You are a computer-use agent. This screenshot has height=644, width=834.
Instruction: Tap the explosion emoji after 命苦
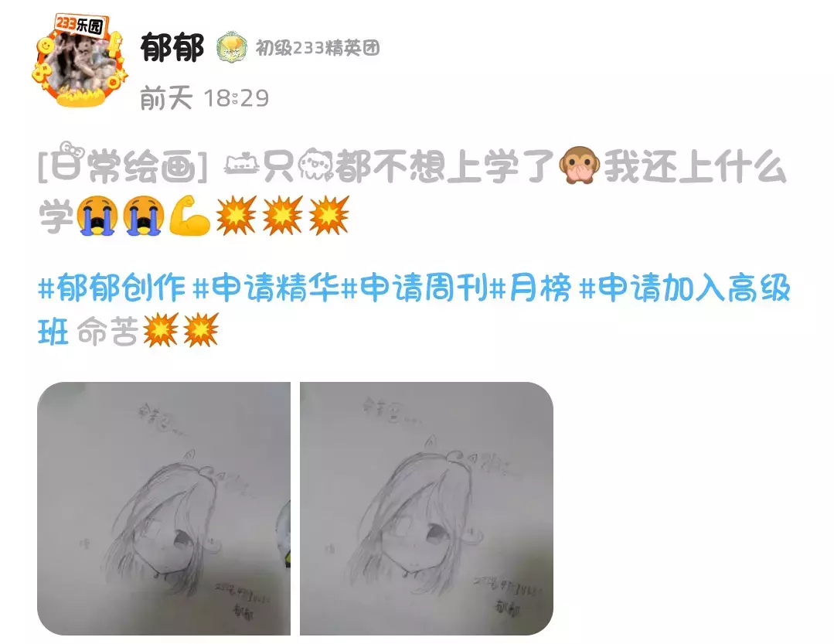(x=161, y=329)
